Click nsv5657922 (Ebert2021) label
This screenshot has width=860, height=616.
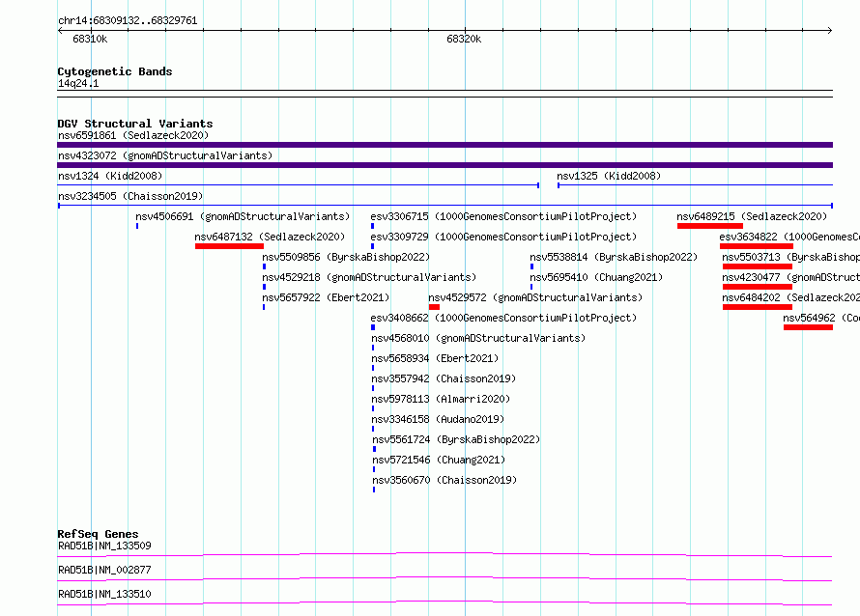click(x=326, y=297)
